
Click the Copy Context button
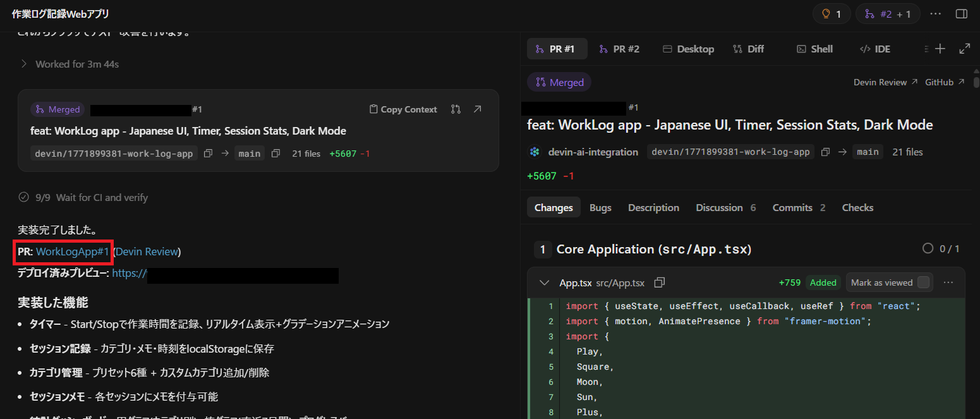pyautogui.click(x=403, y=109)
